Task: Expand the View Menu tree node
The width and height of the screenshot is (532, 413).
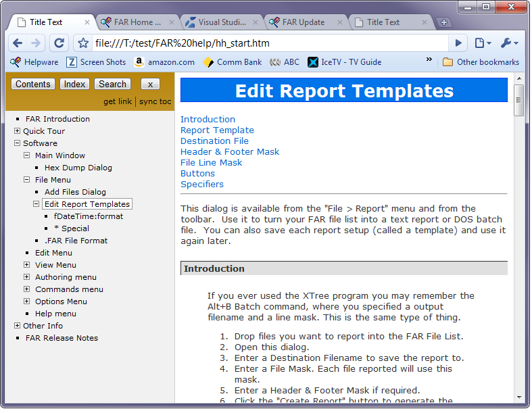Action: click(27, 265)
